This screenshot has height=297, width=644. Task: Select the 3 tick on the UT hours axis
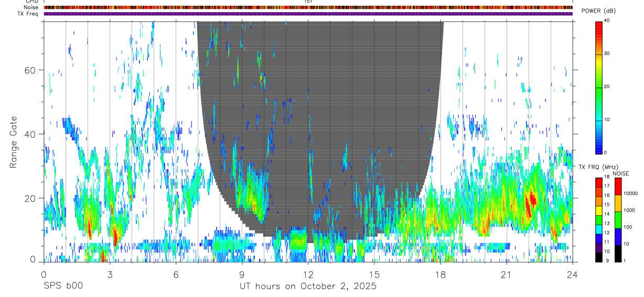pos(110,274)
